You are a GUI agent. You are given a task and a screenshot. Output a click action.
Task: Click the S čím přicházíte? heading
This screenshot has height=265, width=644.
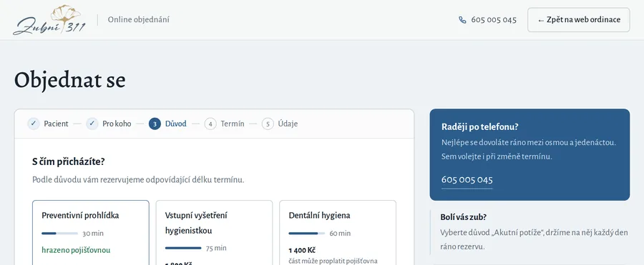[69, 161]
